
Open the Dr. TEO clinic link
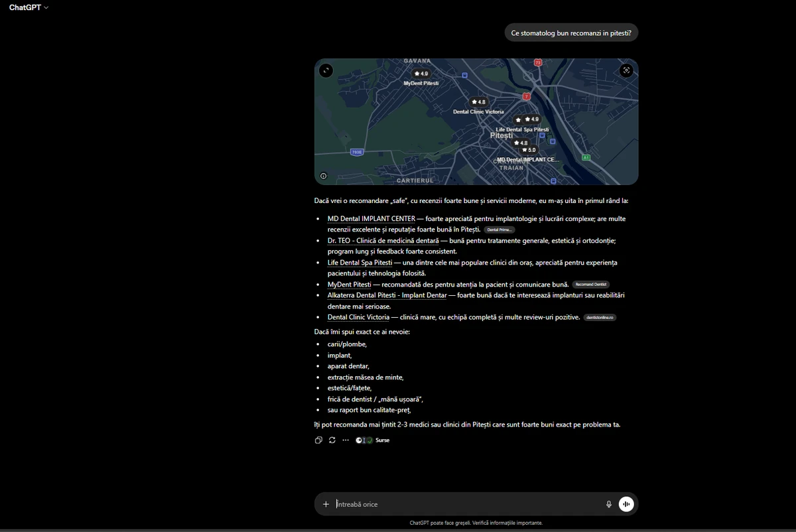pos(383,241)
